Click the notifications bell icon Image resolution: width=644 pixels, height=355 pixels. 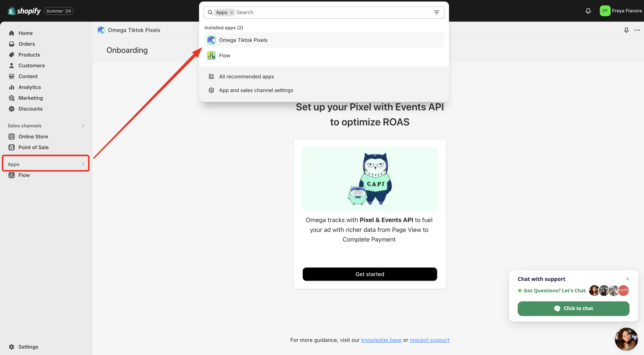point(588,11)
